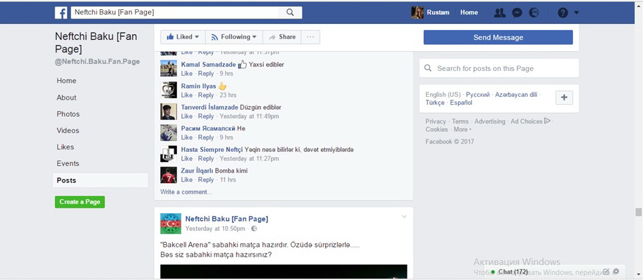Image resolution: width=644 pixels, height=280 pixels.
Task: Select Videos in page sidebar
Action: click(68, 130)
